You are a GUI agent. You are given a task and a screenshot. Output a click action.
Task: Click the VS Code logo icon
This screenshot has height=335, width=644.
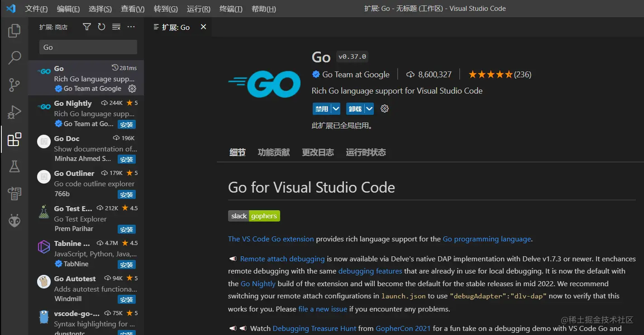pos(11,9)
